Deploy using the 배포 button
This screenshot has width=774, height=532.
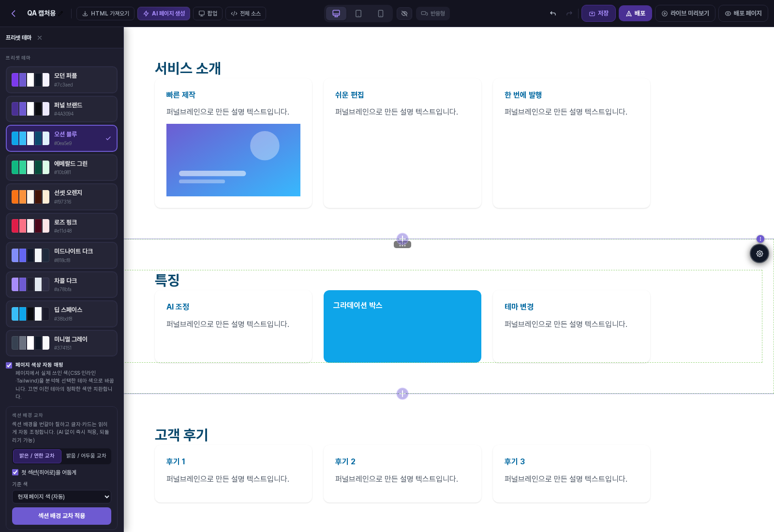coord(636,14)
